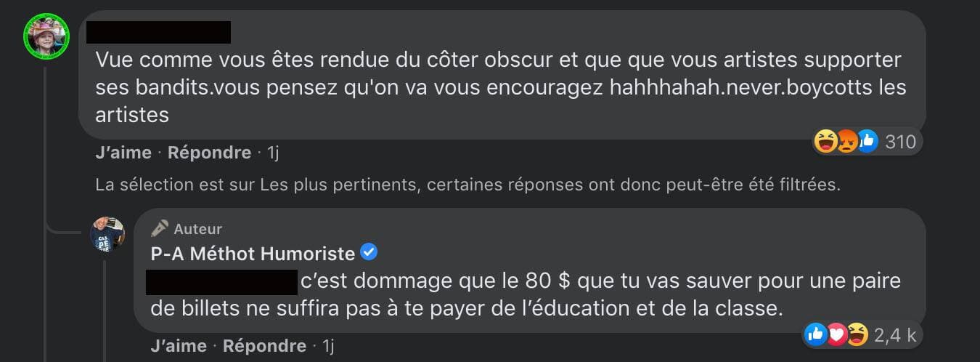The image size is (980, 362).
Task: Click the blue verified badge after P-A Méthot Humoriste
Action: point(369,253)
